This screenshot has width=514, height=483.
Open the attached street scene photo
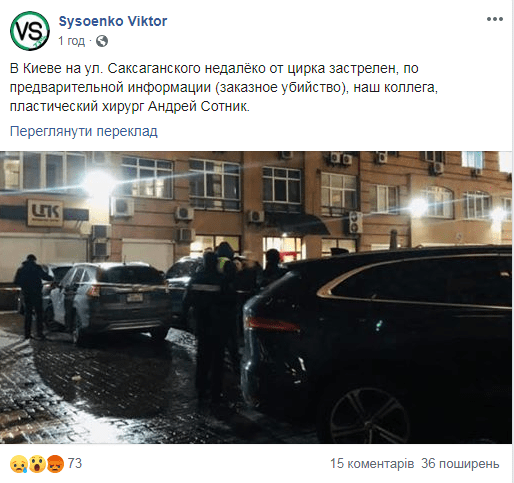point(256,297)
